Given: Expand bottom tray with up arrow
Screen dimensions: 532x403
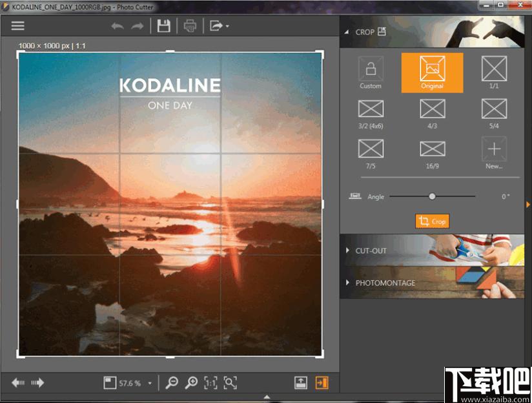Looking at the screenshot, I should point(267,397).
